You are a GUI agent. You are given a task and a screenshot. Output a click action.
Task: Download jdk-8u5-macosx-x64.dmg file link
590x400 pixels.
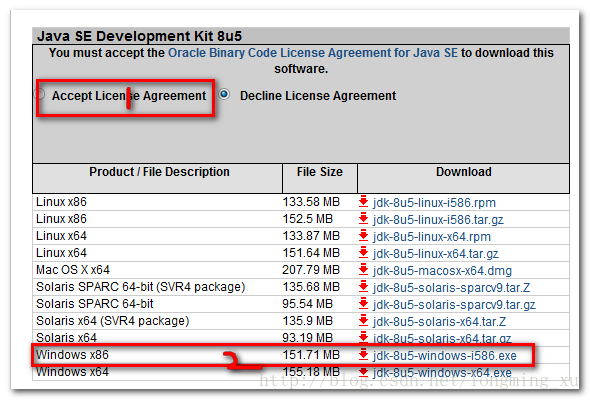tap(442, 271)
